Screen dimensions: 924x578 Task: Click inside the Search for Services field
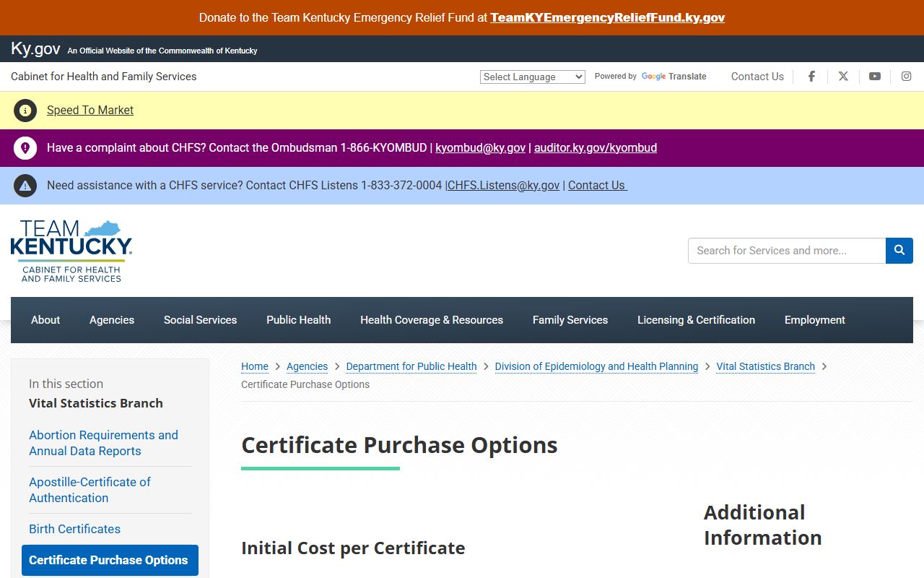[786, 251]
